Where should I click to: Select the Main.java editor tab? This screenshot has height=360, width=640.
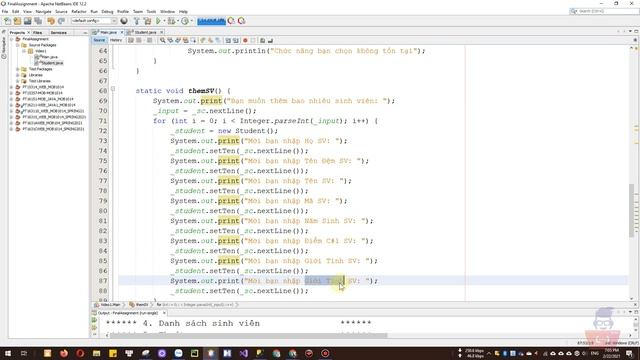(108, 32)
